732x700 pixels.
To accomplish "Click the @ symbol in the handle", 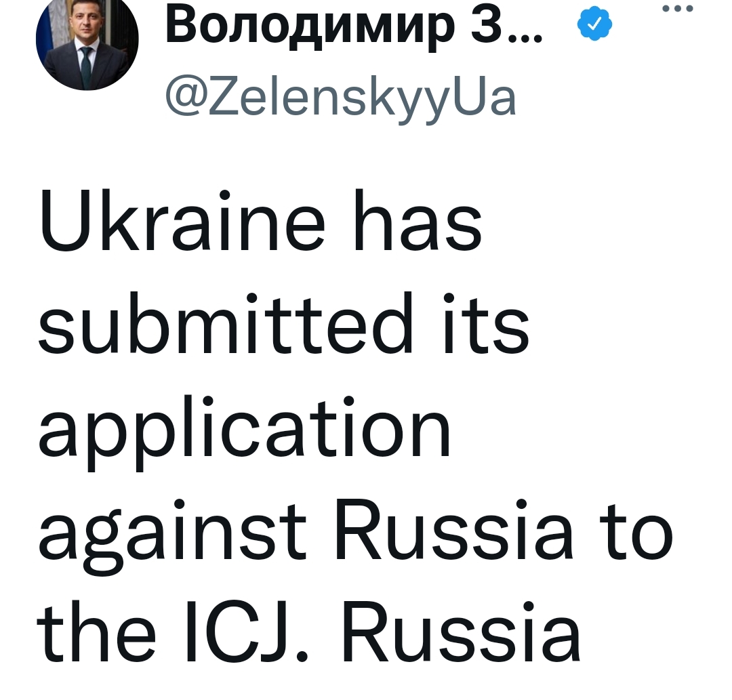I will click(186, 100).
